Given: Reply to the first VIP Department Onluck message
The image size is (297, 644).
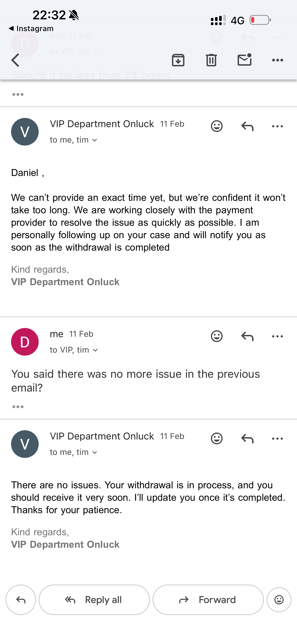Looking at the screenshot, I should click(247, 126).
